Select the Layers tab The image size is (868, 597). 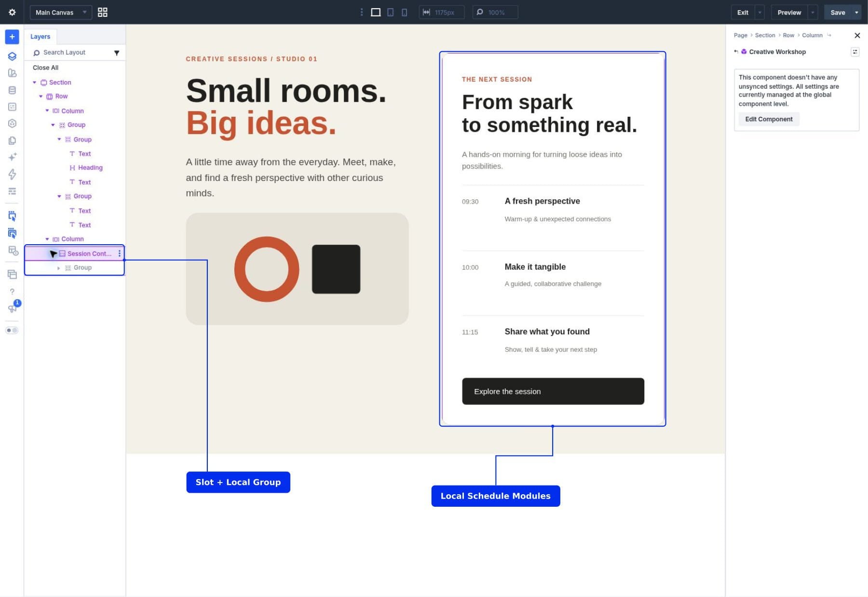41,37
